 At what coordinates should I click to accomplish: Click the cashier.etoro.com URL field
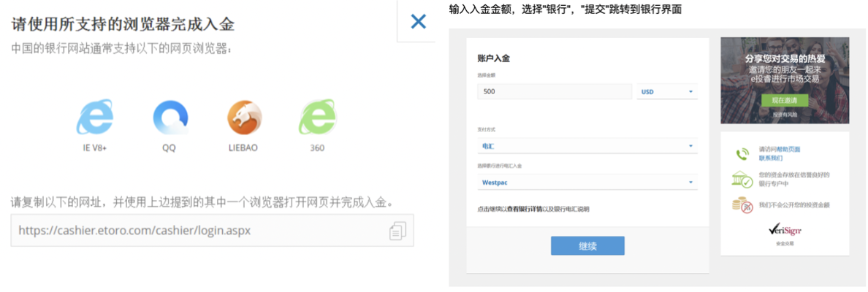[197, 231]
